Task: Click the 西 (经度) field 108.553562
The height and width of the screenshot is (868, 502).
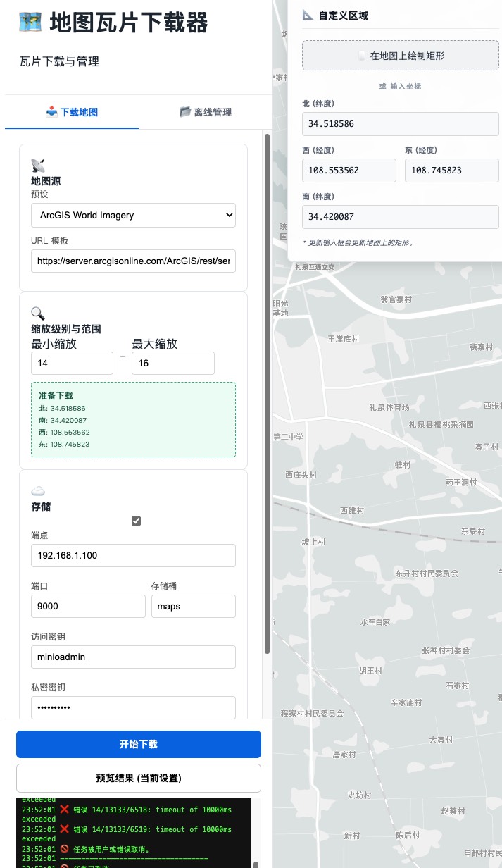Action: tap(349, 170)
